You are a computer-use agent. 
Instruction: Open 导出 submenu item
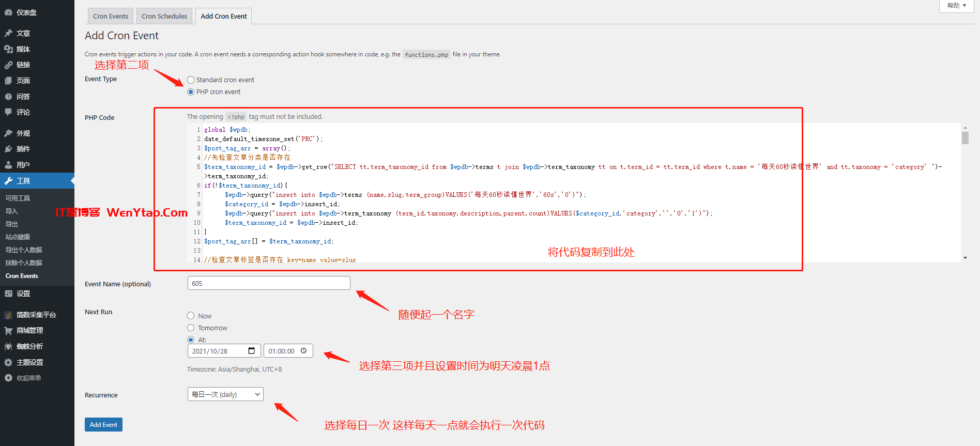click(x=11, y=224)
